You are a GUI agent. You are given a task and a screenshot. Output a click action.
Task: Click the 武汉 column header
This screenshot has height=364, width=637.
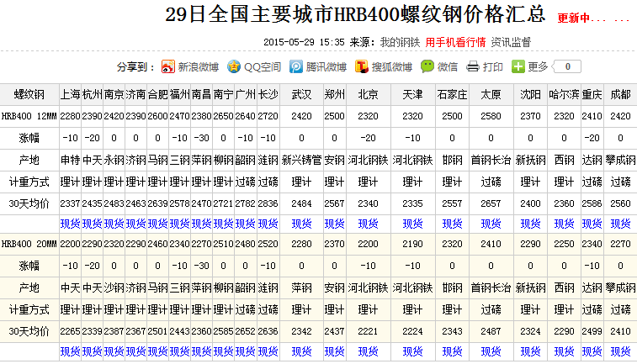coord(301,94)
